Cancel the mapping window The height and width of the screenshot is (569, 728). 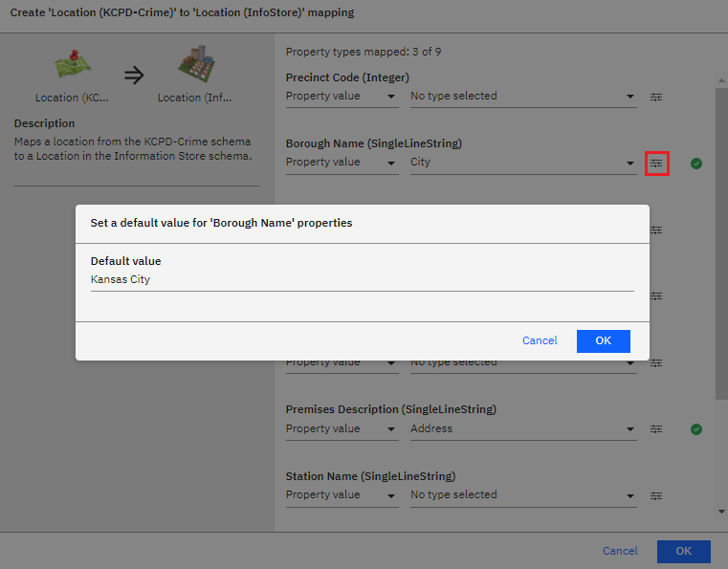(x=620, y=551)
